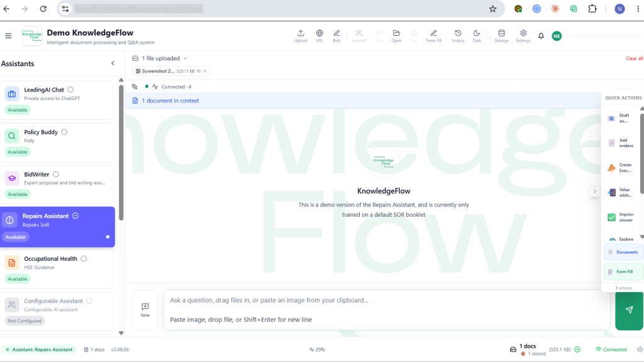Click the 29% usage indicator in the status bar
Viewport: 644px width, 362px height.
tap(317, 349)
